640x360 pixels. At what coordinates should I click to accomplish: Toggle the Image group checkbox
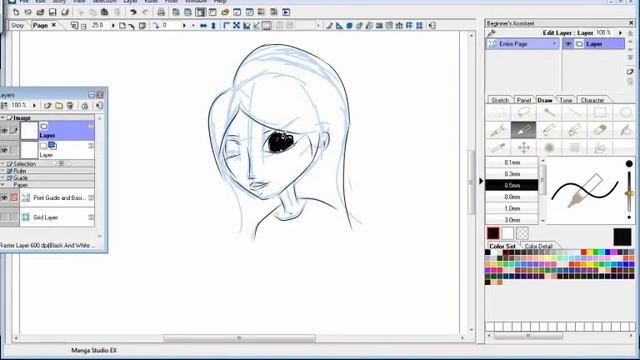pyautogui.click(x=9, y=118)
